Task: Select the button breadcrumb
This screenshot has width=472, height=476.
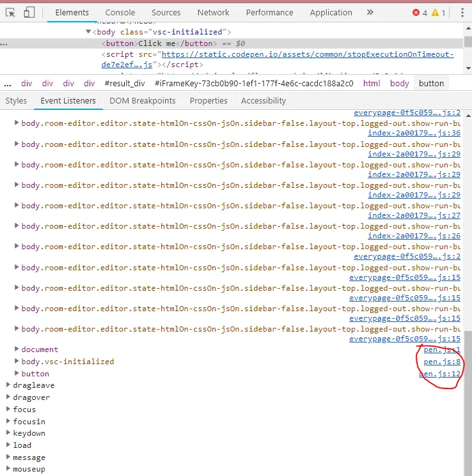Action: click(x=431, y=84)
